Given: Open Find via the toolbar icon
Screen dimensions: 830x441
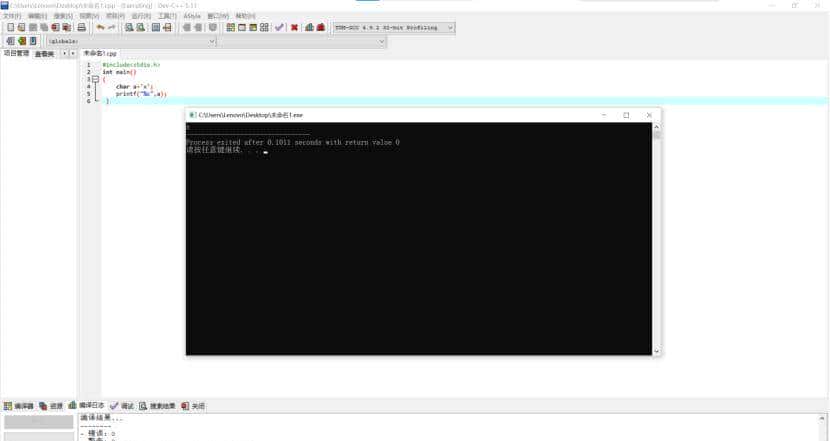Looking at the screenshot, I should (x=129, y=28).
